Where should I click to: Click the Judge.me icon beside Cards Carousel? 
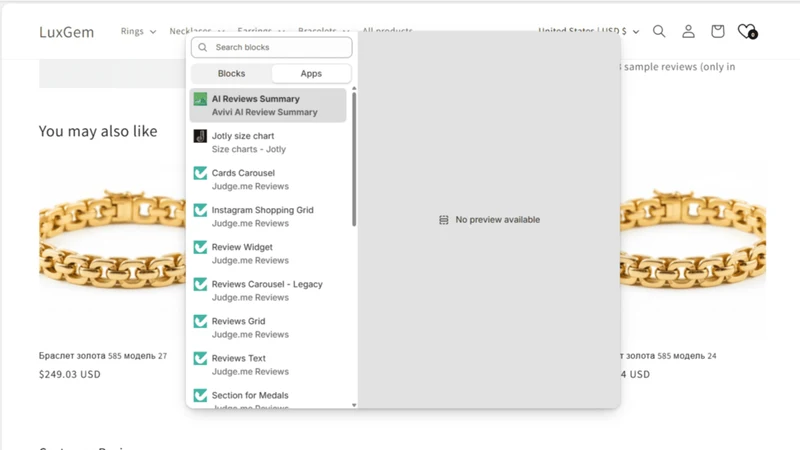201,173
